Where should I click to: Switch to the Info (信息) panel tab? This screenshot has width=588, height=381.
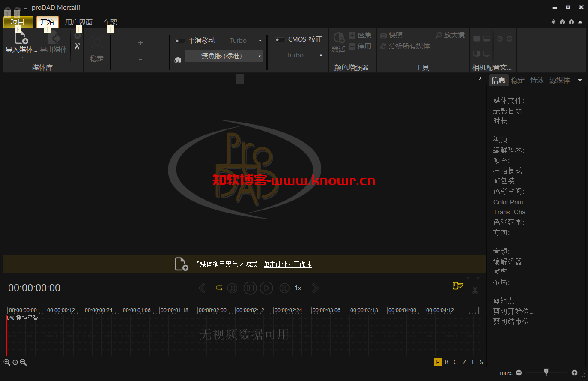[x=498, y=80]
